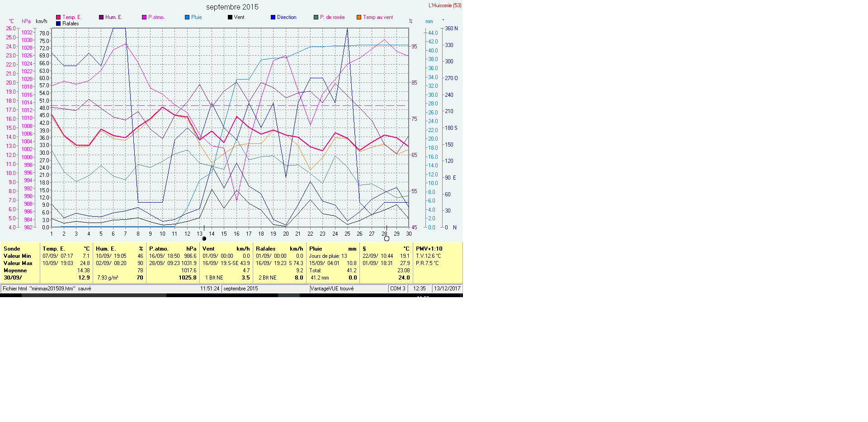Click the "Jours de pluie: 13" entry
This screenshot has height=422, width=868.
[x=328, y=256]
